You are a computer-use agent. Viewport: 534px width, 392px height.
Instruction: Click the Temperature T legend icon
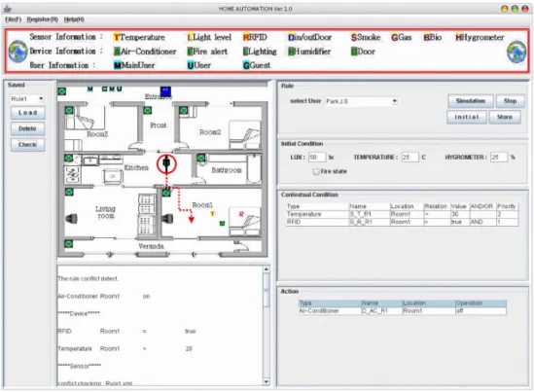117,38
